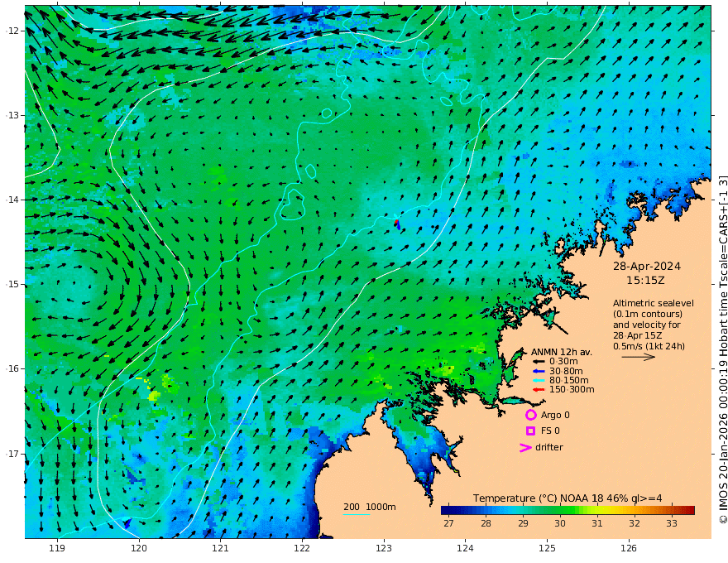Click the '150-300m' depth range label

click(572, 389)
